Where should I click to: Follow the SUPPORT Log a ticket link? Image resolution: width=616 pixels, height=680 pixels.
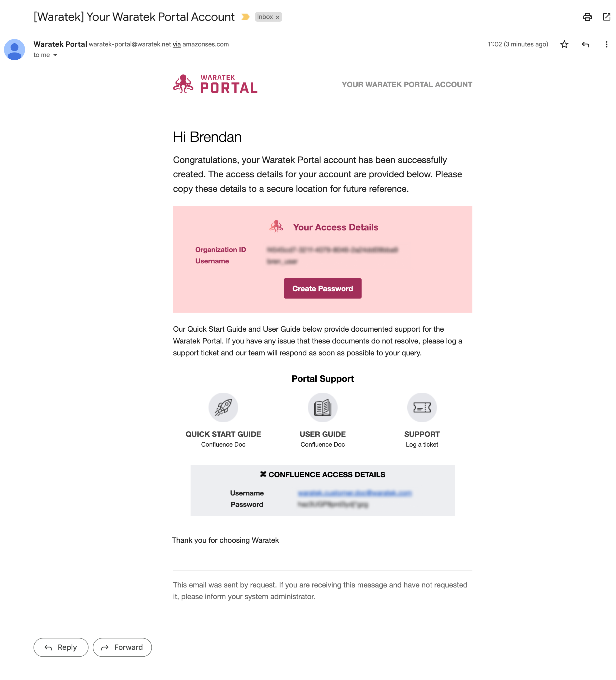(422, 439)
